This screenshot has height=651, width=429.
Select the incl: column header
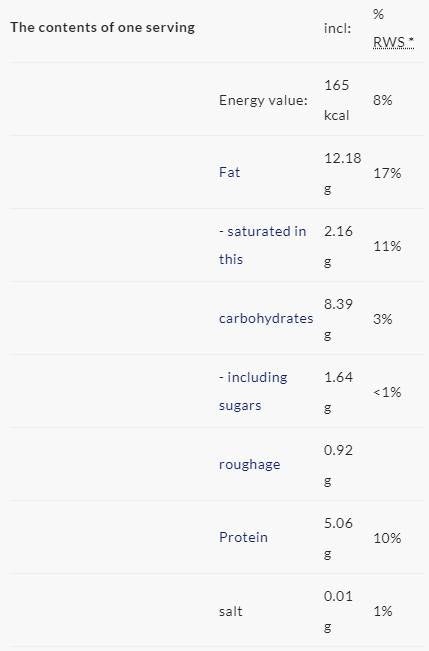337,28
